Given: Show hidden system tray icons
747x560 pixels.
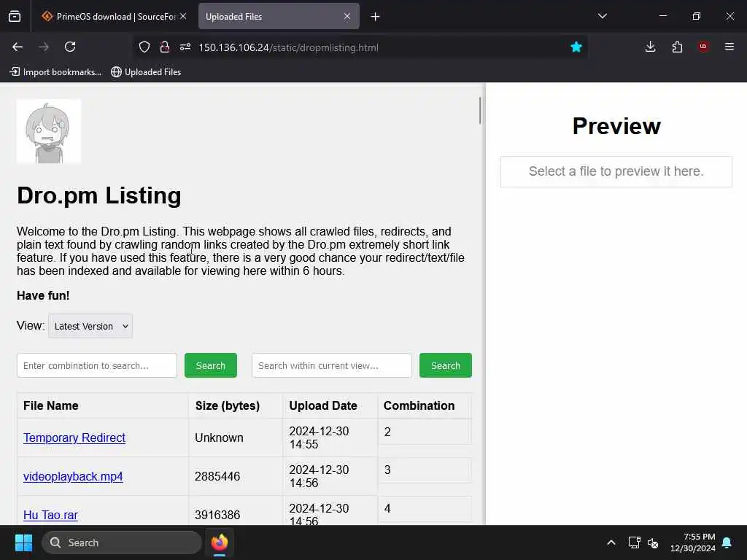Looking at the screenshot, I should [x=611, y=542].
